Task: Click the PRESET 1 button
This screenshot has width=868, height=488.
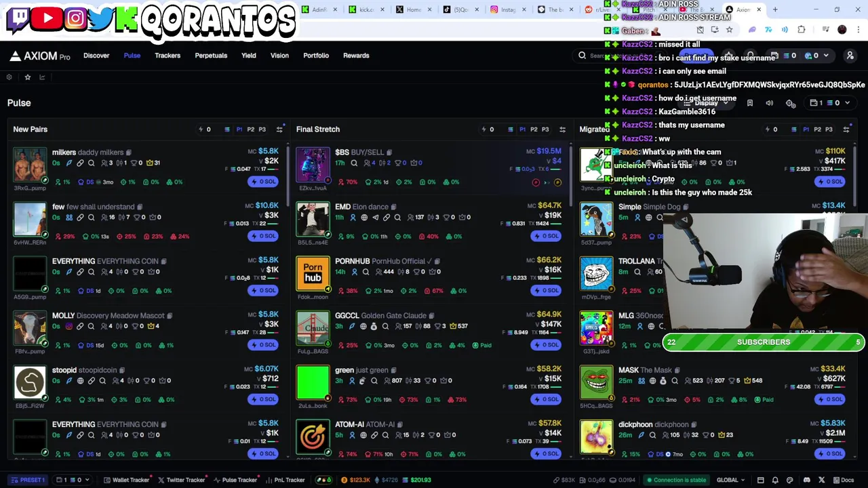Action: pos(28,480)
